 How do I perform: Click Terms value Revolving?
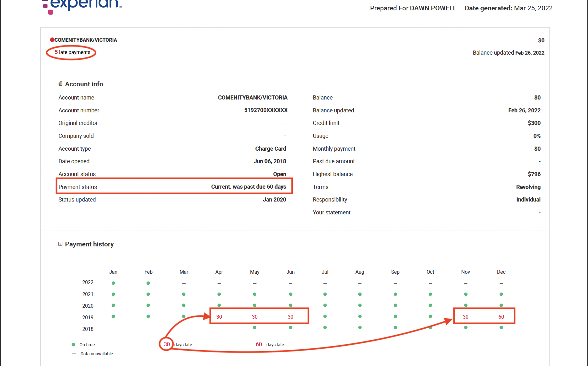pos(528,187)
